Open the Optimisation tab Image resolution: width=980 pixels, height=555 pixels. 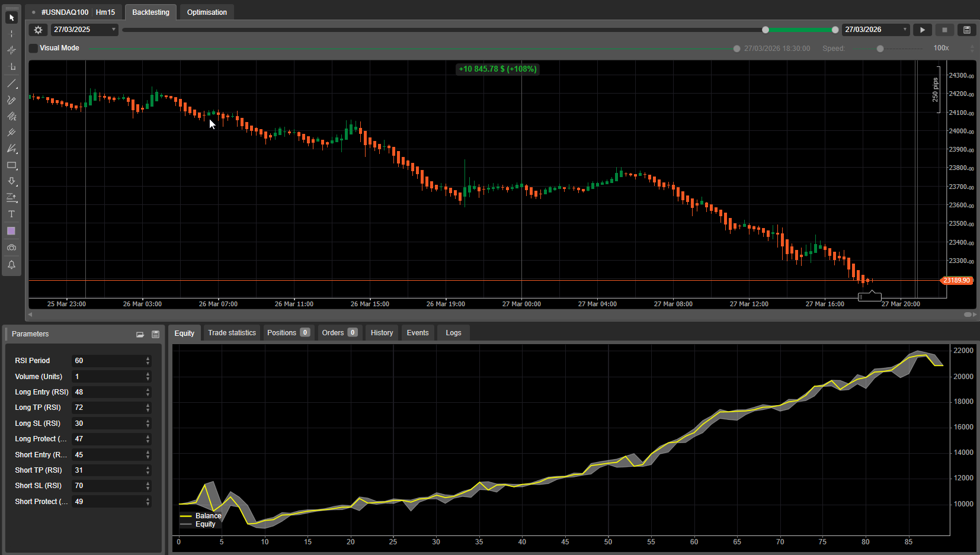(207, 12)
